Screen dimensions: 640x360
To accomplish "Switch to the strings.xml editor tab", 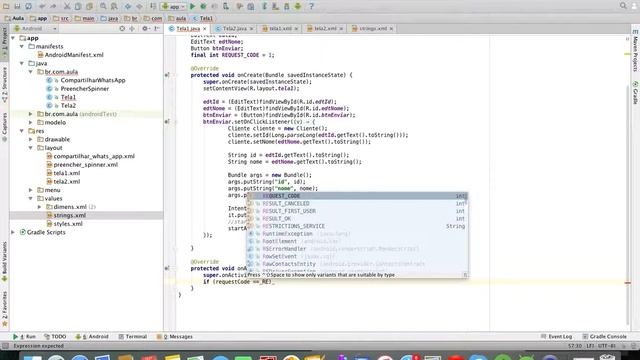I will pos(372,29).
